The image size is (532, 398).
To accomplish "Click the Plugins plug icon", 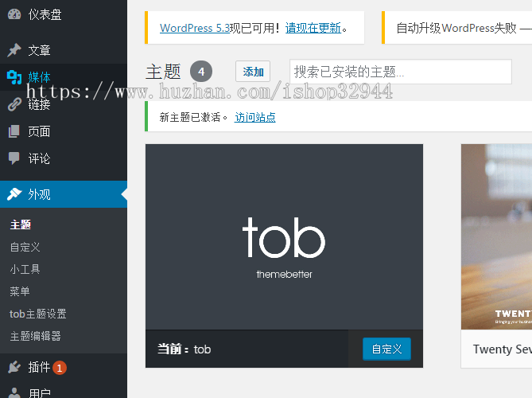I will pos(14,367).
